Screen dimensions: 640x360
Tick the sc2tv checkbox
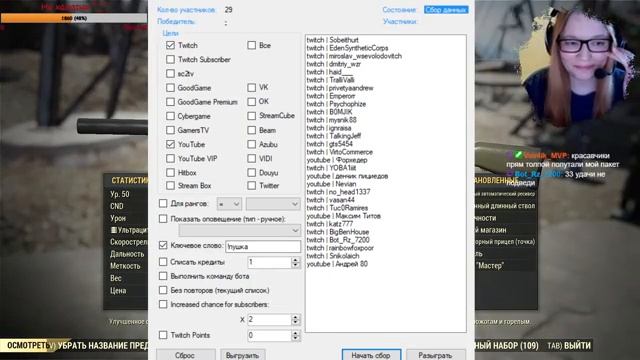pos(170,73)
